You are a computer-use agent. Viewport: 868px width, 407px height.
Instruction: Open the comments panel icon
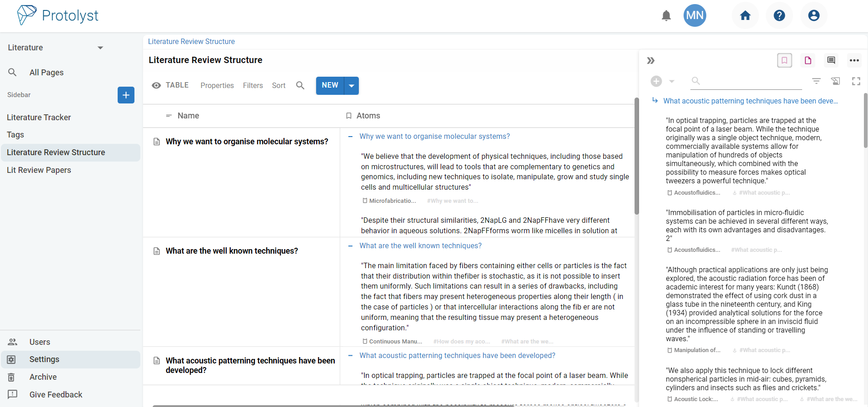pyautogui.click(x=831, y=60)
